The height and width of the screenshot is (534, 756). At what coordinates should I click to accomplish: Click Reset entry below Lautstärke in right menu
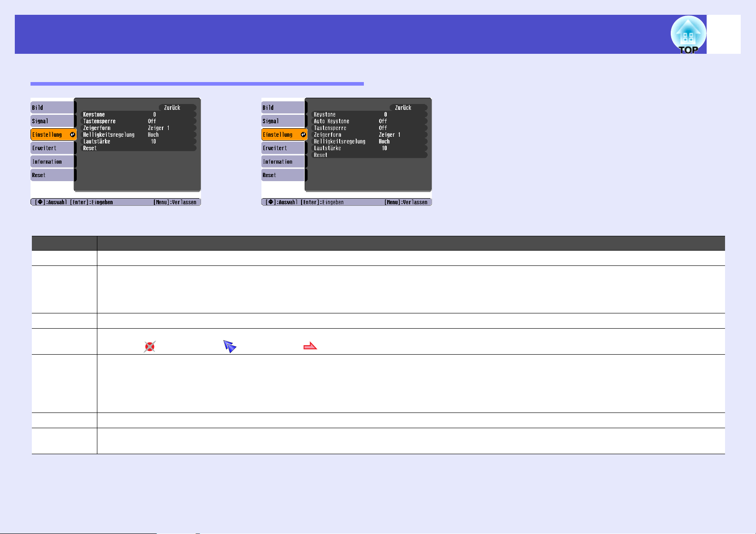coord(369,155)
